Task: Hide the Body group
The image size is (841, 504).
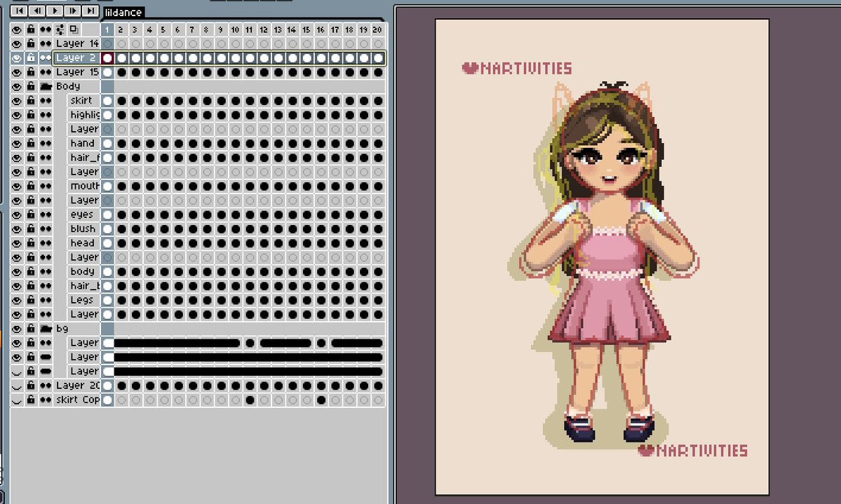Action: (17, 86)
